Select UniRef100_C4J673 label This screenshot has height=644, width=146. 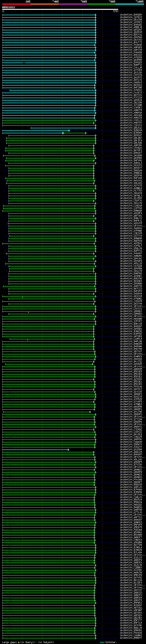(131, 93)
